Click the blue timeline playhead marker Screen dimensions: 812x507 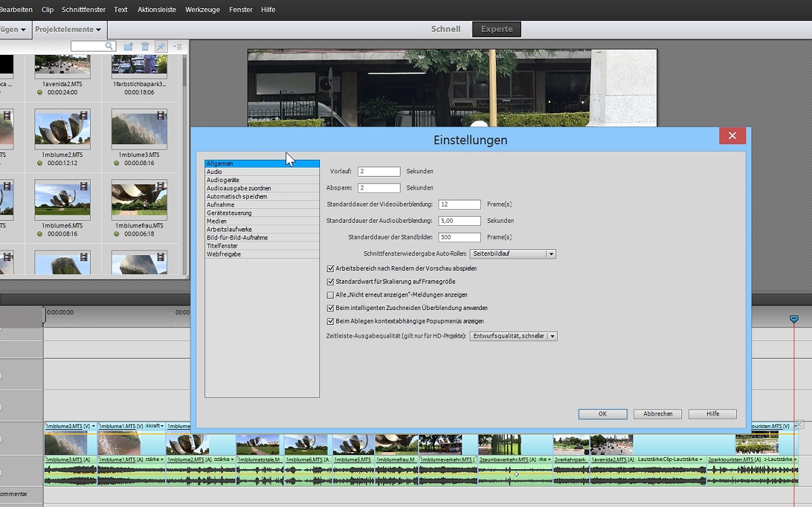[x=794, y=319]
